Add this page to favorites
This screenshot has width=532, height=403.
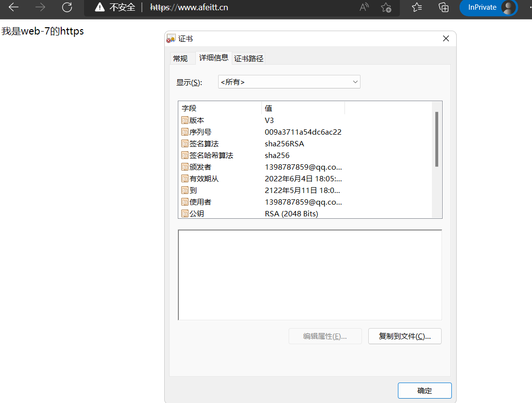tap(386, 8)
